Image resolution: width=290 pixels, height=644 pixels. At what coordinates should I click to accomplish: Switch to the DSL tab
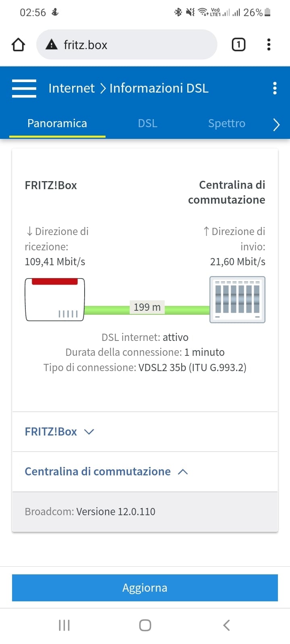tap(147, 123)
